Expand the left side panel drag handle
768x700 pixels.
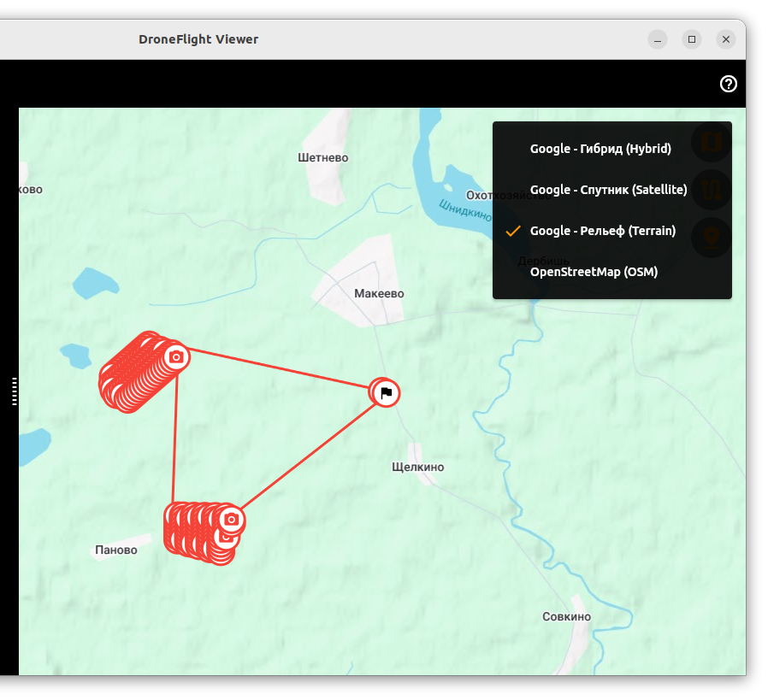pos(15,391)
